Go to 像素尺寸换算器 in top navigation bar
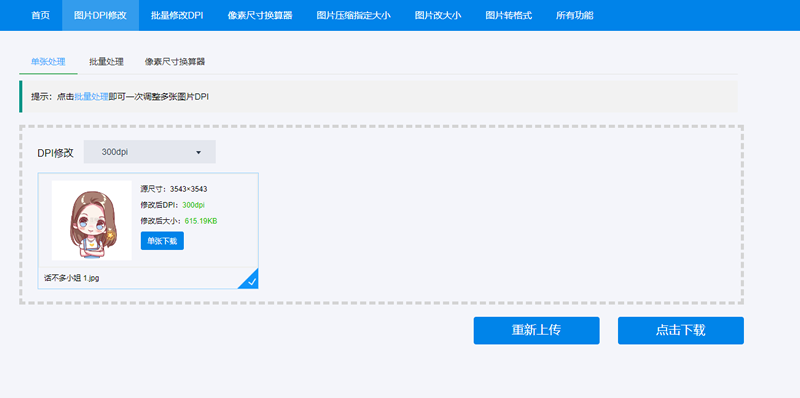The image size is (800, 398). point(260,15)
